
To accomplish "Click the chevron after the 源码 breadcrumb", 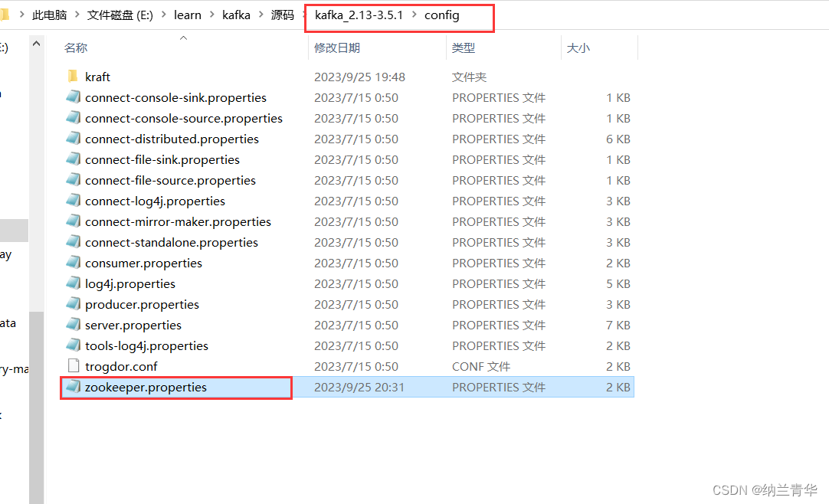I will pos(303,15).
